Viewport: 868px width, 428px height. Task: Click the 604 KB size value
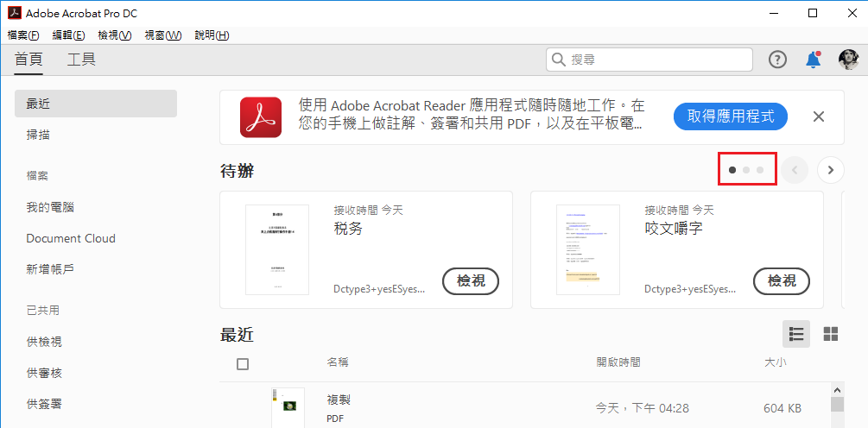click(x=782, y=409)
